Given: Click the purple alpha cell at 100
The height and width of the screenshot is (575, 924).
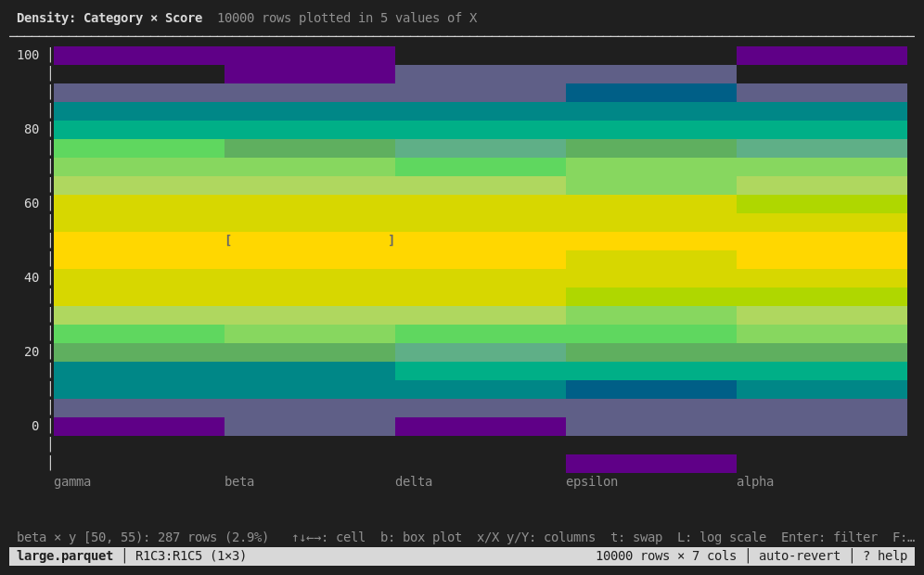Looking at the screenshot, I should (821, 56).
